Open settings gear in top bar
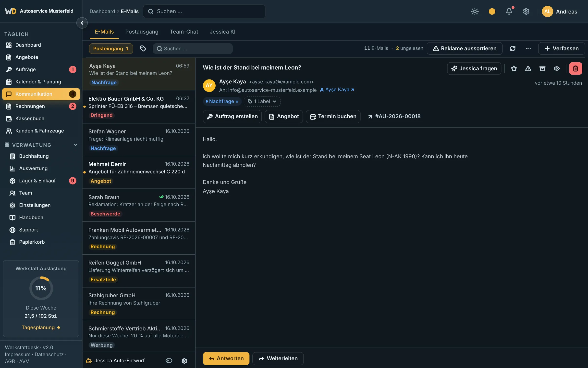588x368 pixels. coord(526,11)
